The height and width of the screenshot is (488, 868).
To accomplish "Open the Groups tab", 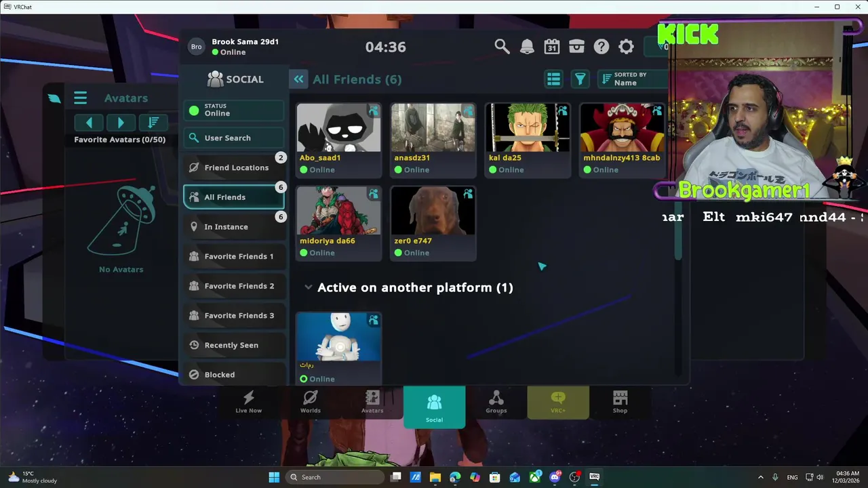I will pos(496,402).
